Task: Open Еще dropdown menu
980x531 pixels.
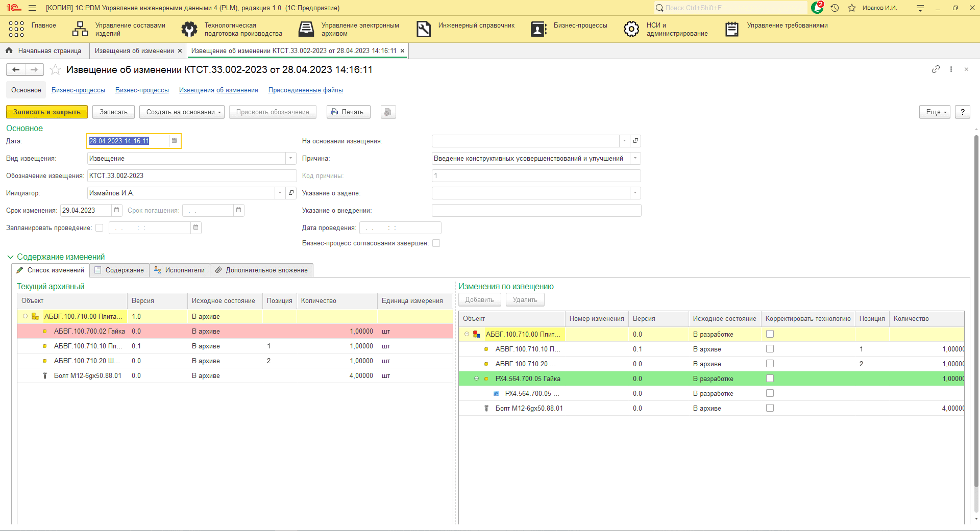Action: [x=935, y=112]
